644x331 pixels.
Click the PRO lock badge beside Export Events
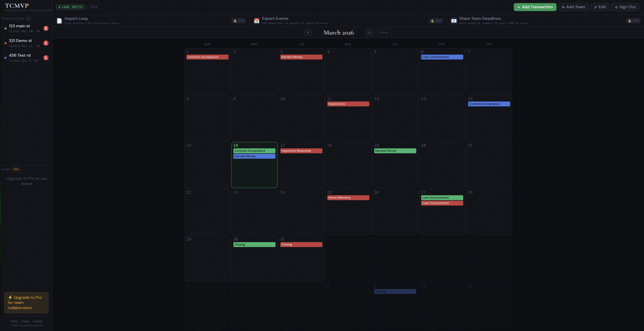(x=436, y=21)
